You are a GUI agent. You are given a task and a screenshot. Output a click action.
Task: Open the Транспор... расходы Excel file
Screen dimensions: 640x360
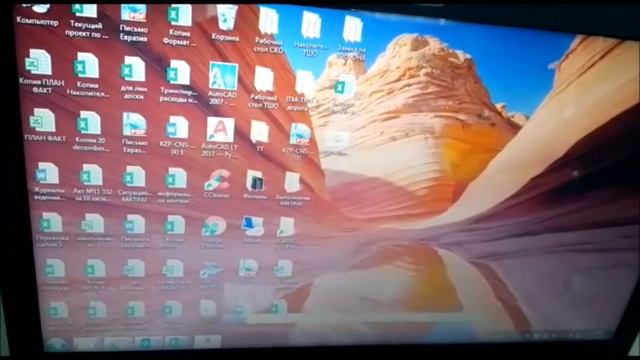point(178,81)
